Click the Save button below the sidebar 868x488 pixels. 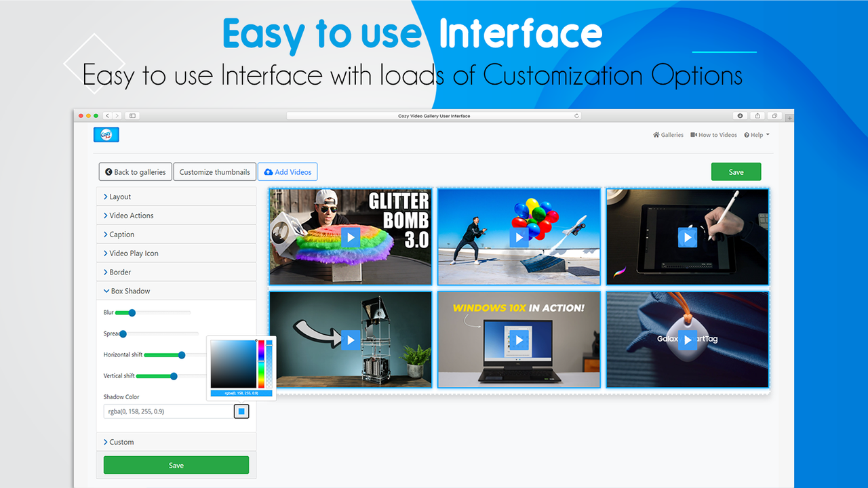[176, 465]
